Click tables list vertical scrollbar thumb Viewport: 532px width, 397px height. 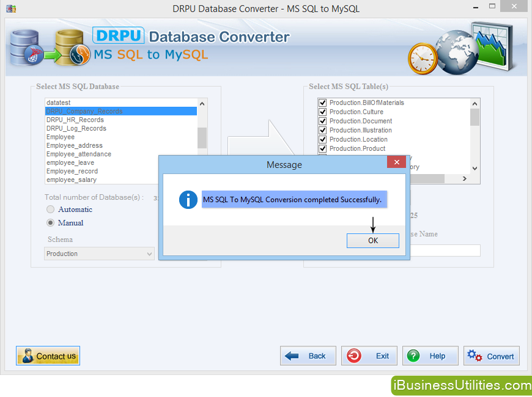tap(475, 117)
